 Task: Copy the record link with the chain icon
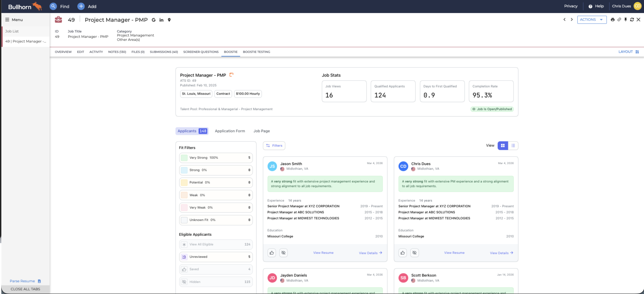click(619, 19)
